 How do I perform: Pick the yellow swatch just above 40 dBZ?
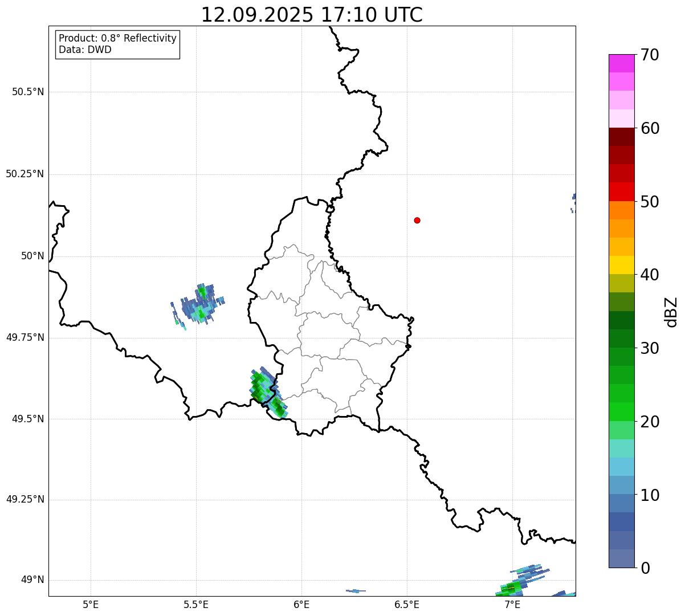pyautogui.click(x=621, y=265)
